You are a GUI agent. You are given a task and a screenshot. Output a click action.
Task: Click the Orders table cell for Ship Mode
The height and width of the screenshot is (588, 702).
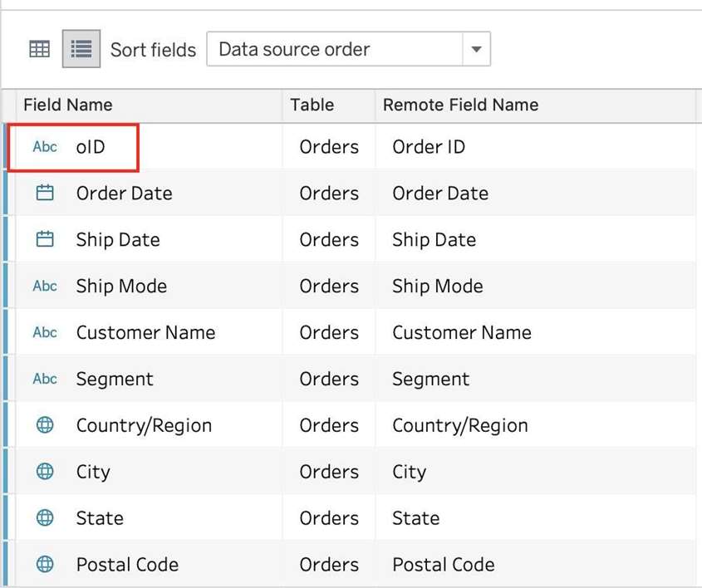329,287
